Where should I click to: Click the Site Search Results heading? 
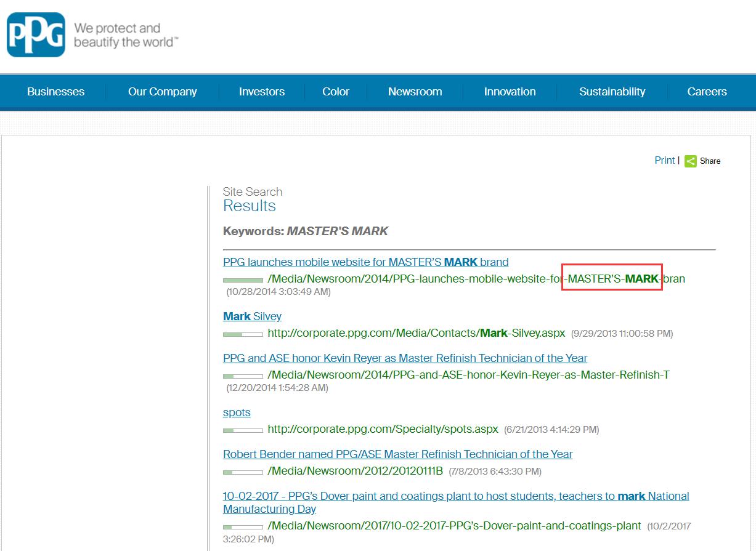pos(253,199)
